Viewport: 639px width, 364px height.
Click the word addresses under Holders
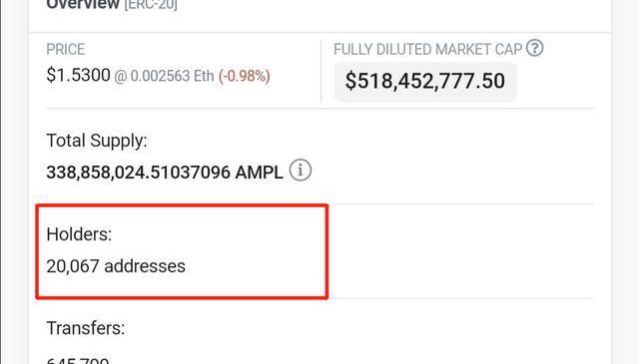(x=145, y=266)
